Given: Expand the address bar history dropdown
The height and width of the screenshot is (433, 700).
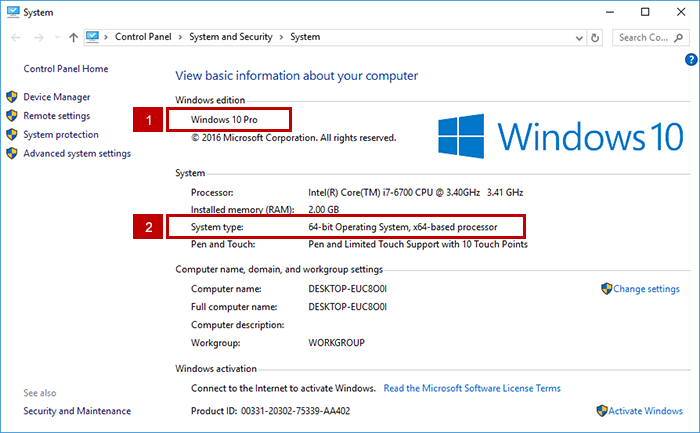Looking at the screenshot, I should (x=579, y=38).
